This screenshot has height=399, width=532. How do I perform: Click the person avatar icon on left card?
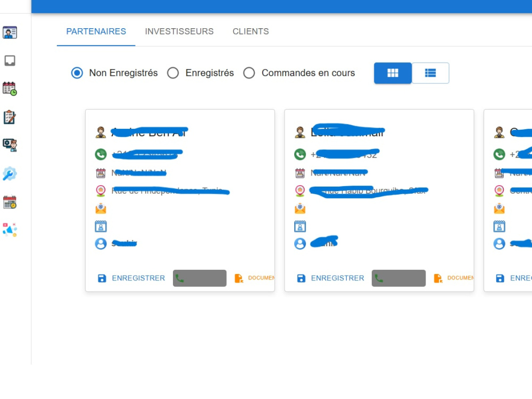tap(101, 132)
